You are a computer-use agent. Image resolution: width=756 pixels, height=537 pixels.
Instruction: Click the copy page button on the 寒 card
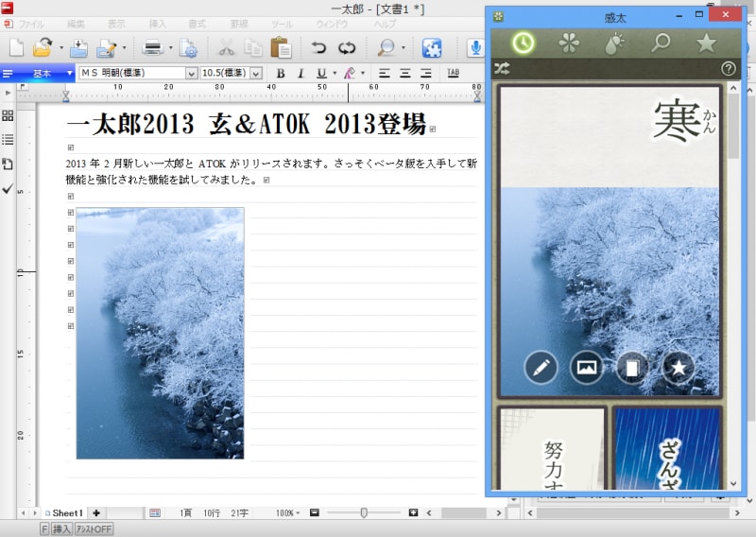(632, 368)
